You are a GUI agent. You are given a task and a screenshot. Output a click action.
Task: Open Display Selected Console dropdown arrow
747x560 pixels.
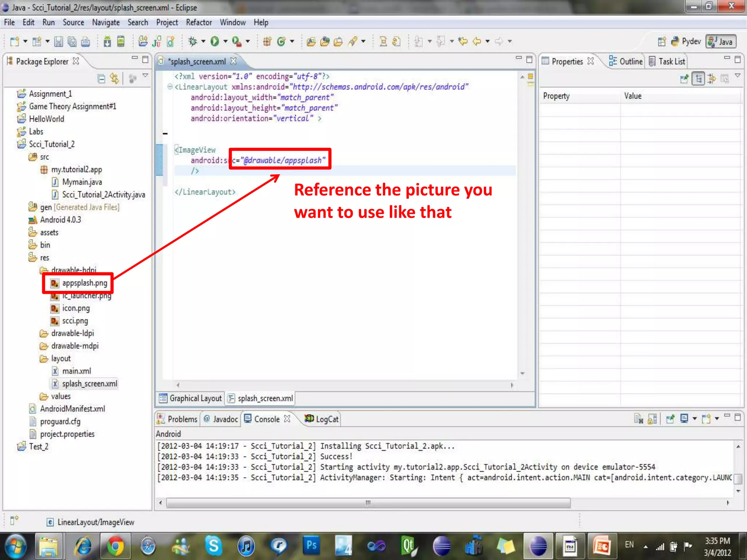coord(694,419)
